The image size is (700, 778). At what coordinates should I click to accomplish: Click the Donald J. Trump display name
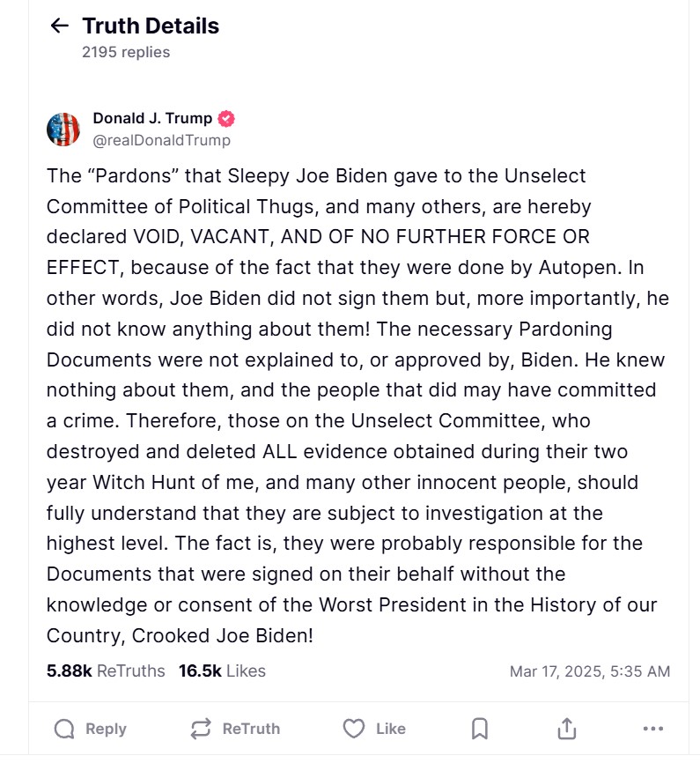[152, 118]
